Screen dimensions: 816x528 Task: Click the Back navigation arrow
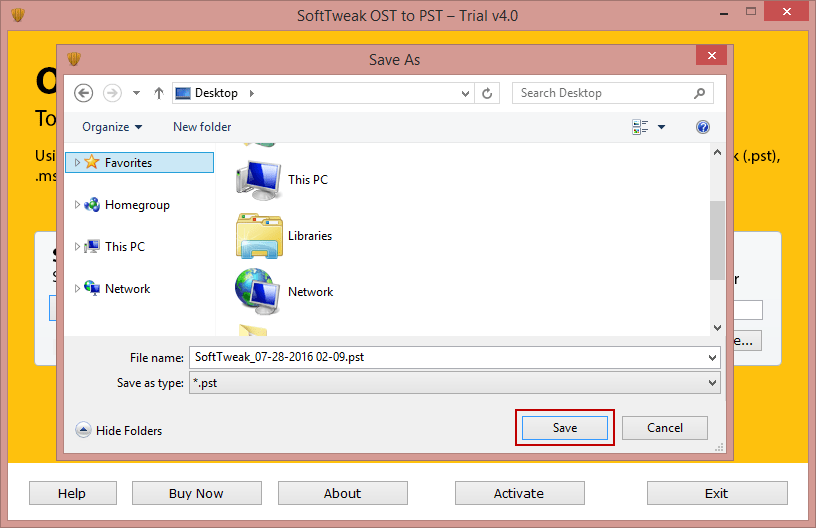pos(84,93)
